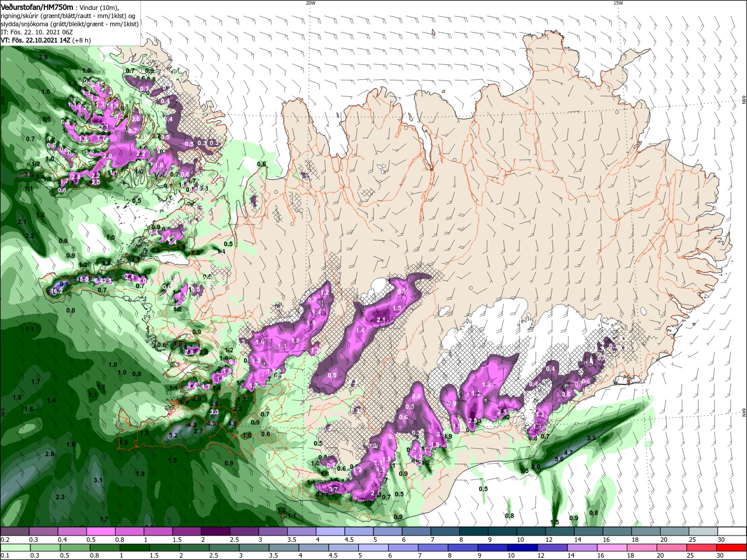Image resolution: width=747 pixels, height=560 pixels.
Task: Click the "30" label in the rain legend
Action: (720, 555)
